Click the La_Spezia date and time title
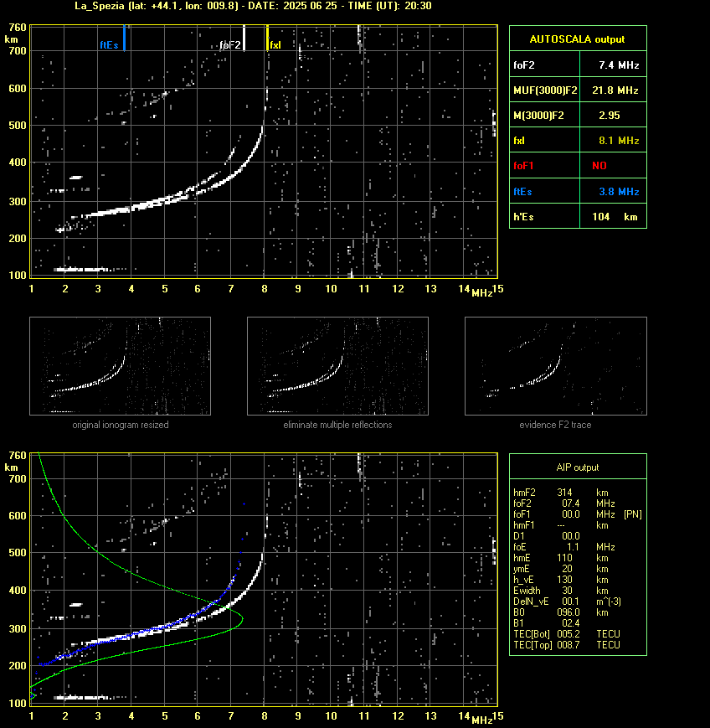Image resolution: width=710 pixels, height=728 pixels. coord(253,6)
